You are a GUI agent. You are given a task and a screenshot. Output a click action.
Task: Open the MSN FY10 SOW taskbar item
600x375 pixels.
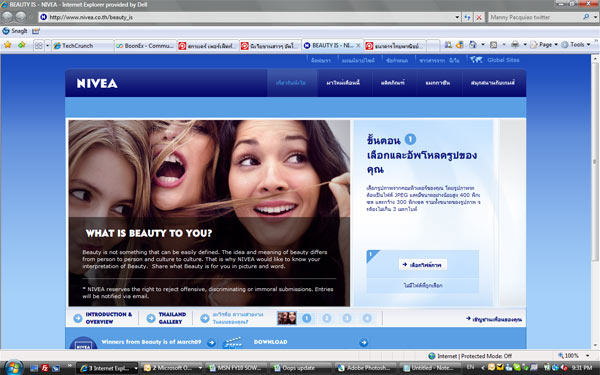pos(236,368)
